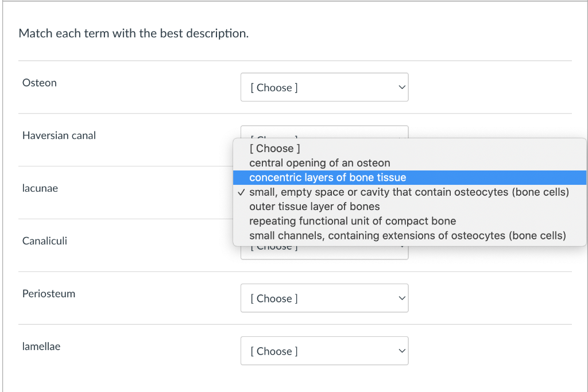Open the Periosteum dropdown
This screenshot has height=392, width=588.
pyautogui.click(x=324, y=298)
